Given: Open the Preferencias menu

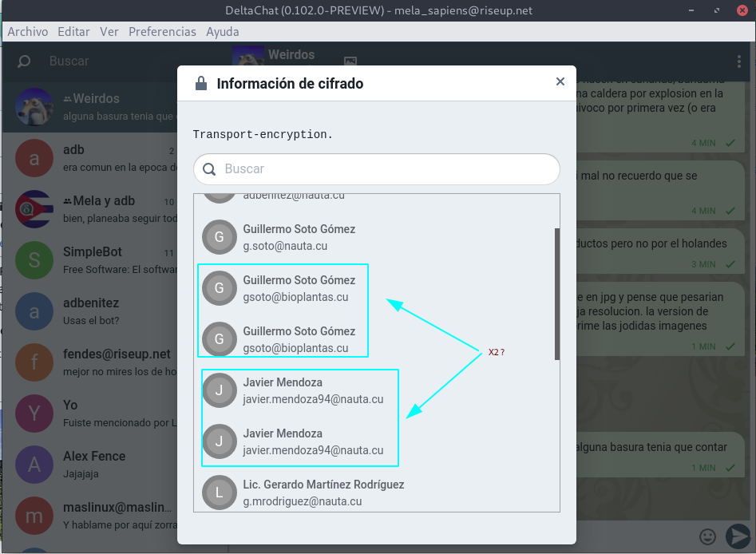Looking at the screenshot, I should pyautogui.click(x=162, y=32).
